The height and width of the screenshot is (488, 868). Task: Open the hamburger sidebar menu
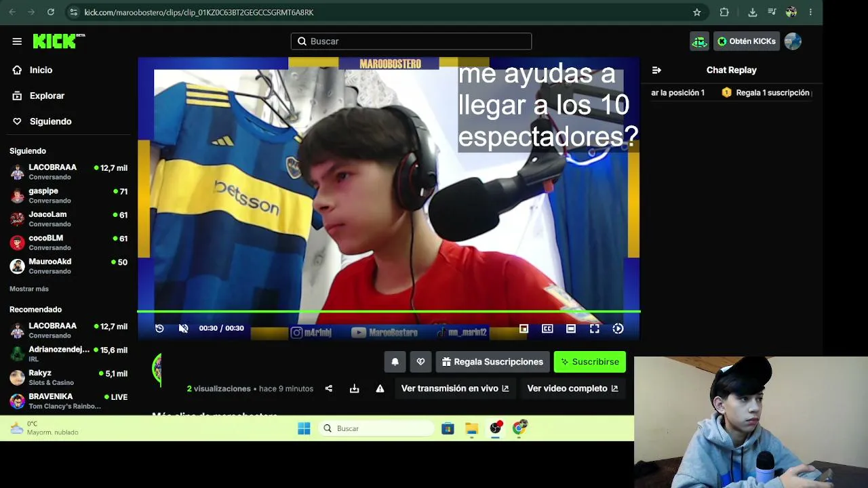[17, 41]
